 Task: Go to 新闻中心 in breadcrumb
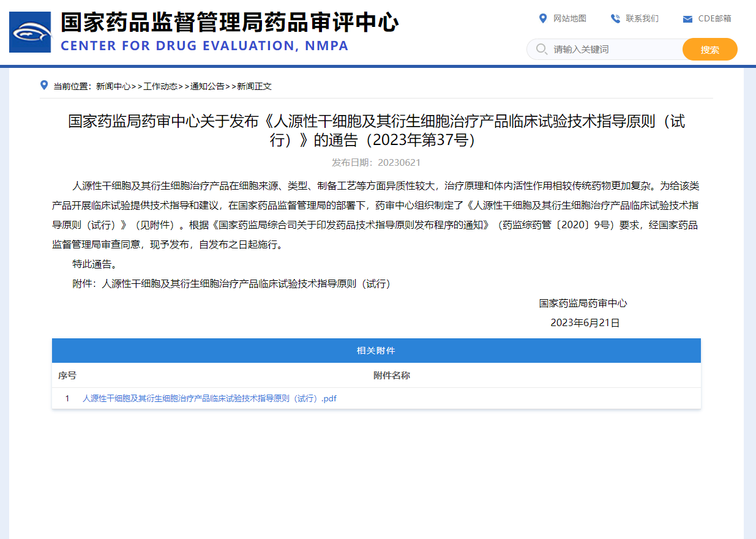pos(113,86)
